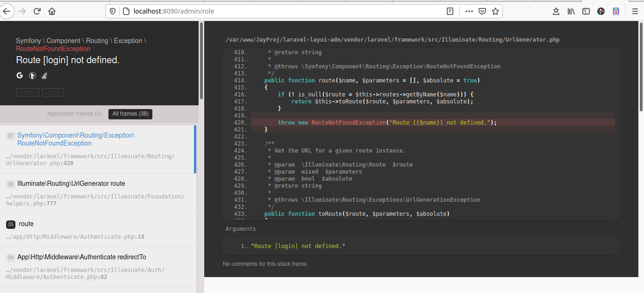Open the Firefox Library panel
The width and height of the screenshot is (644, 293).
point(571,11)
